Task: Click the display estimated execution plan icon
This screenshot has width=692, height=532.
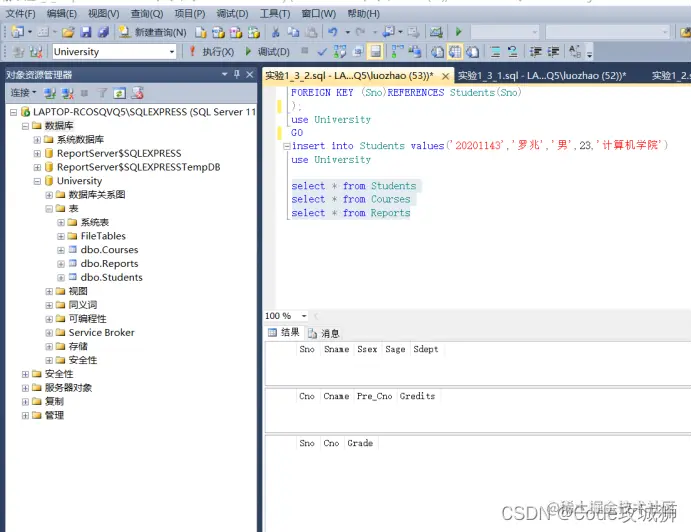Action: pyautogui.click(x=340, y=52)
